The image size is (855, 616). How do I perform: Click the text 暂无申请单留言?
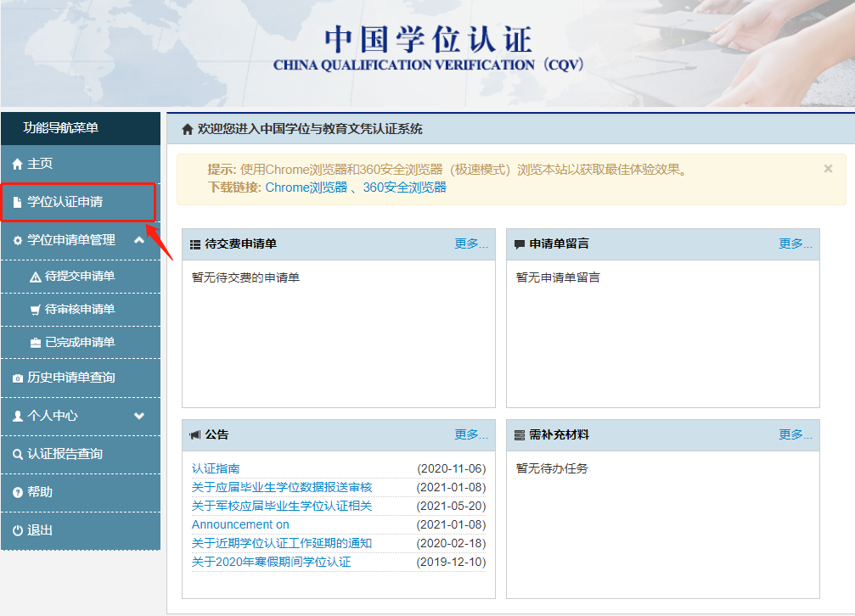point(558,277)
